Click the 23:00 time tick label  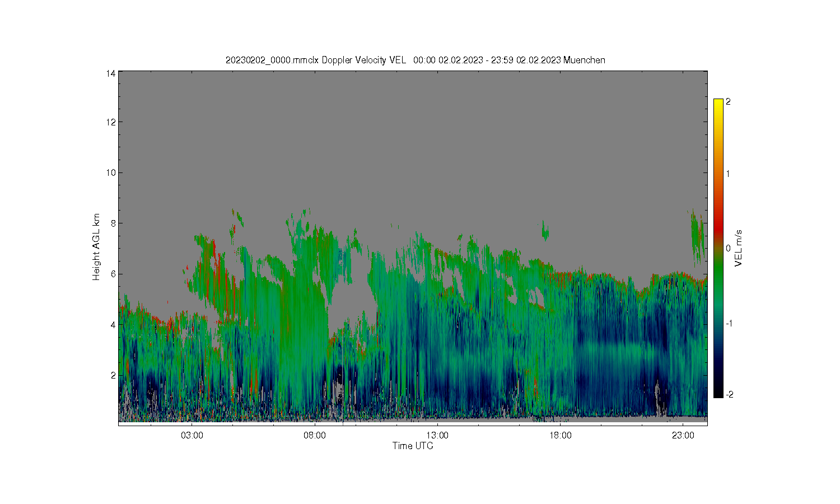(683, 436)
